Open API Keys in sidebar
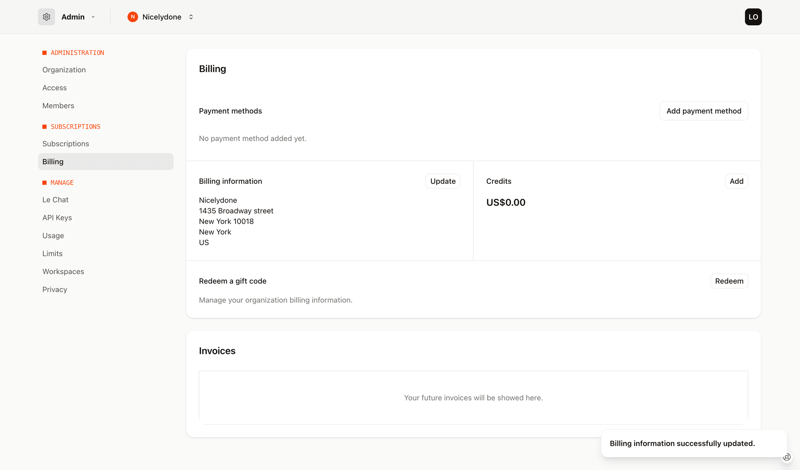Image resolution: width=800 pixels, height=470 pixels. [57, 218]
